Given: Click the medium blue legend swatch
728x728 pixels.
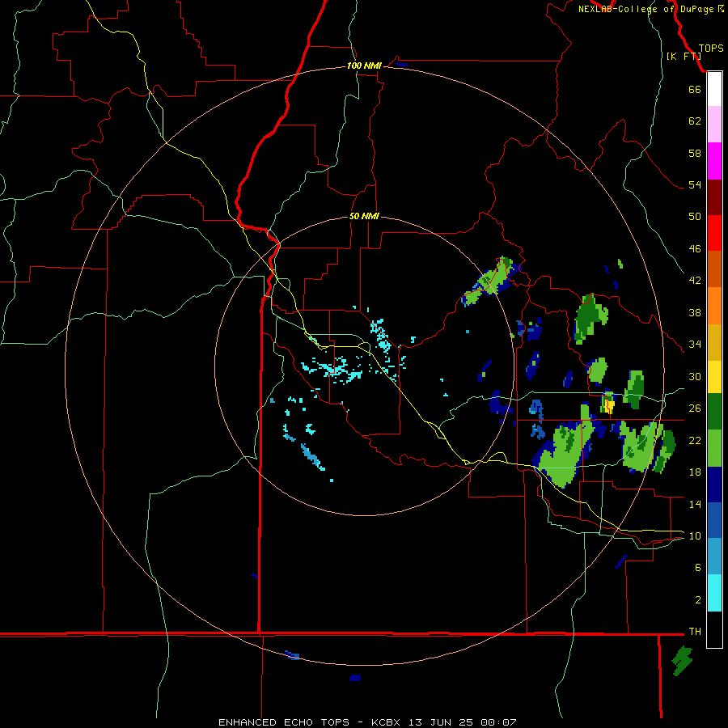Looking at the screenshot, I should pyautogui.click(x=714, y=520).
